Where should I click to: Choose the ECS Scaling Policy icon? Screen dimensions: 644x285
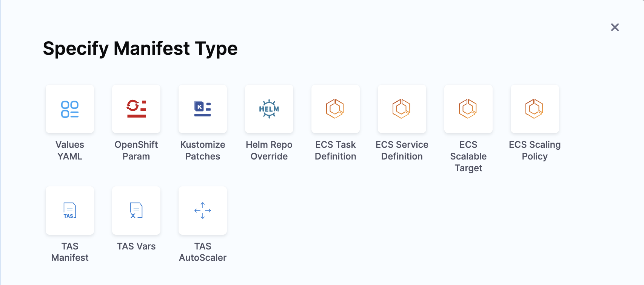point(535,109)
